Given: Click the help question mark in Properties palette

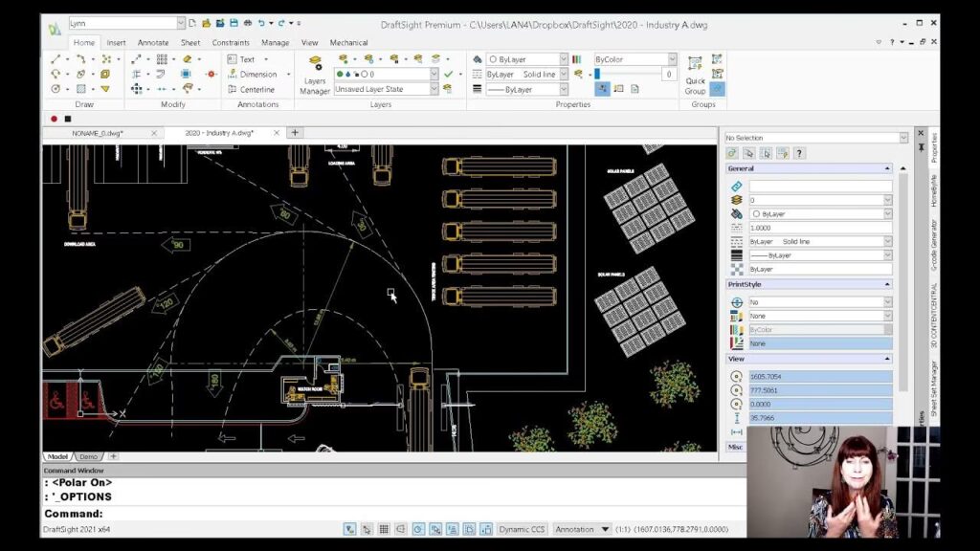Looking at the screenshot, I should pyautogui.click(x=799, y=153).
